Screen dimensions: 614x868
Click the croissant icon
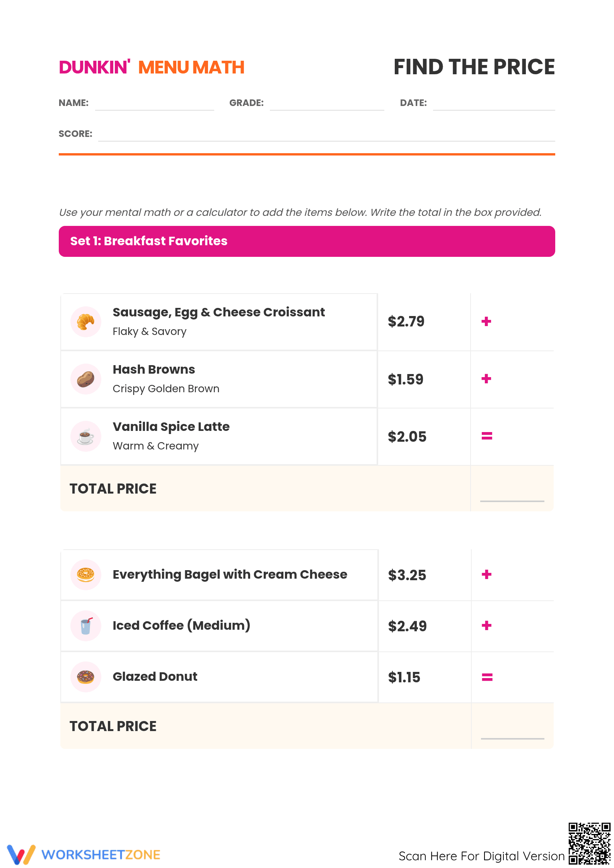click(x=86, y=322)
